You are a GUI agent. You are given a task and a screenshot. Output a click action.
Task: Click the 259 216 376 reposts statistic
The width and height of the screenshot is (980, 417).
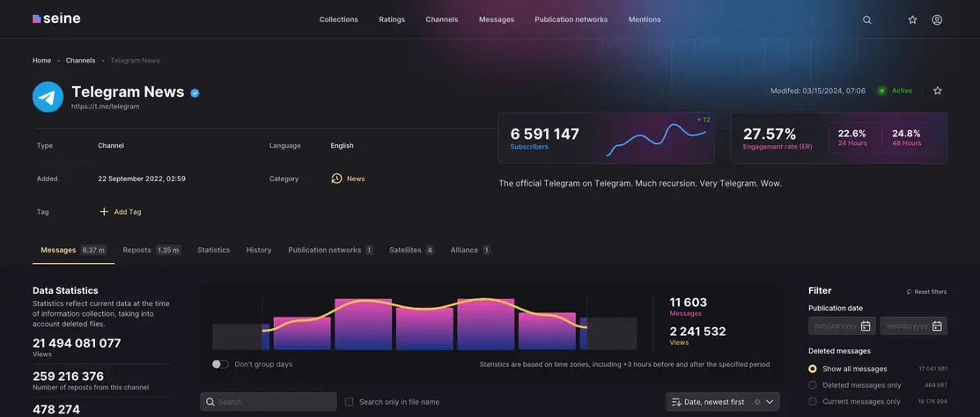click(68, 377)
